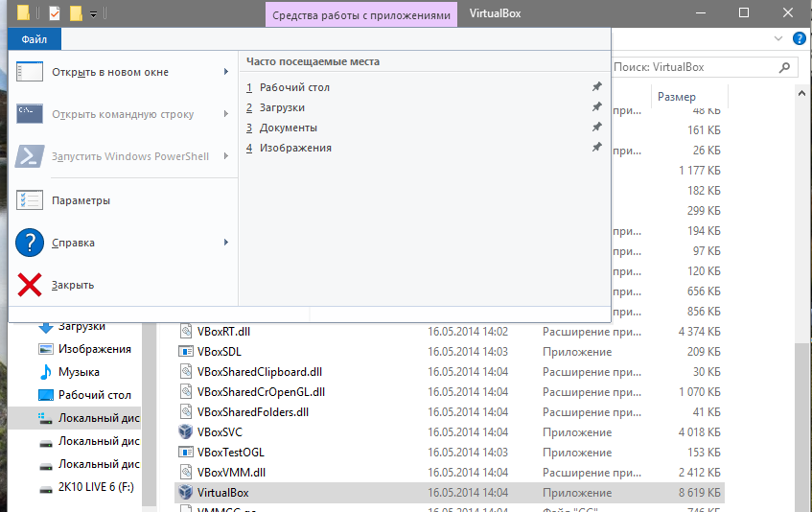Image resolution: width=812 pixels, height=512 pixels.
Task: Select the highlighted Локальный диск in navigation
Action: [x=75, y=418]
